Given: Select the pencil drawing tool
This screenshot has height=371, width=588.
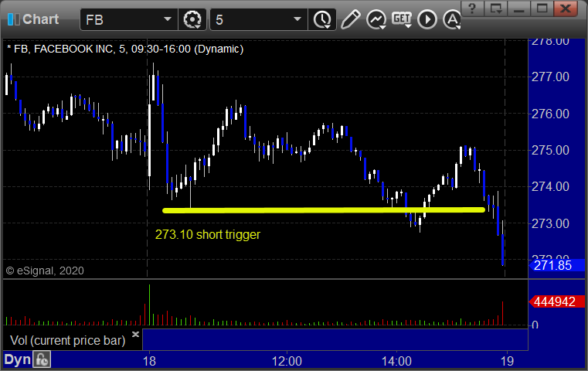Looking at the screenshot, I should pyautogui.click(x=351, y=19).
